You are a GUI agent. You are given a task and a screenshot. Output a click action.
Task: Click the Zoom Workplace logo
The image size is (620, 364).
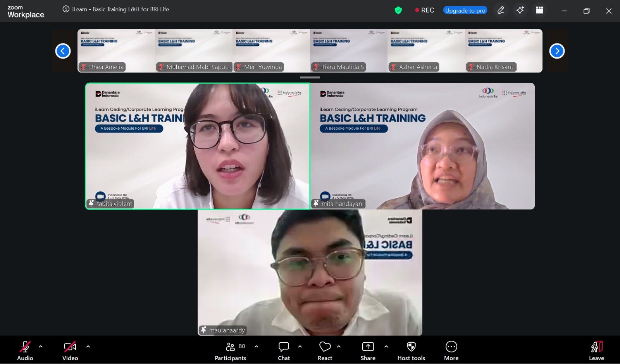pos(26,12)
